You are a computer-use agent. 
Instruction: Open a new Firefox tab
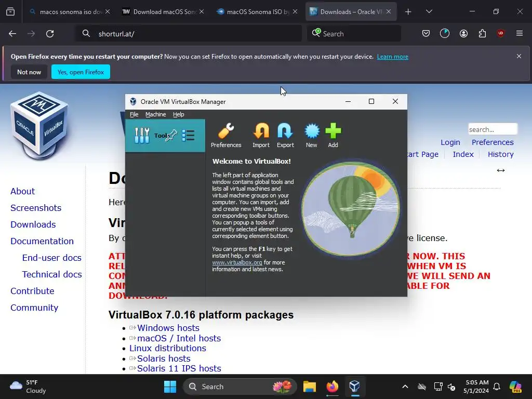click(x=408, y=12)
